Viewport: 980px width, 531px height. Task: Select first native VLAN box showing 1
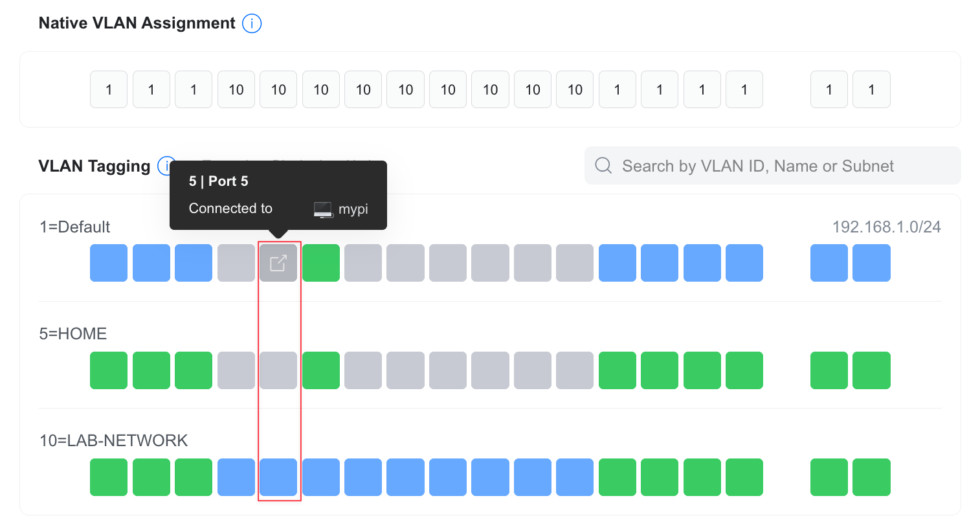[109, 89]
